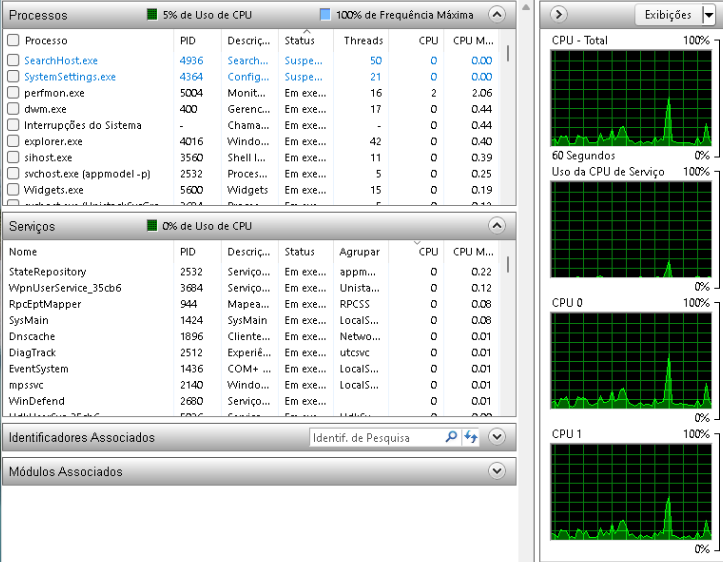
Task: Expand the Identificadores Associados section
Action: (x=496, y=437)
